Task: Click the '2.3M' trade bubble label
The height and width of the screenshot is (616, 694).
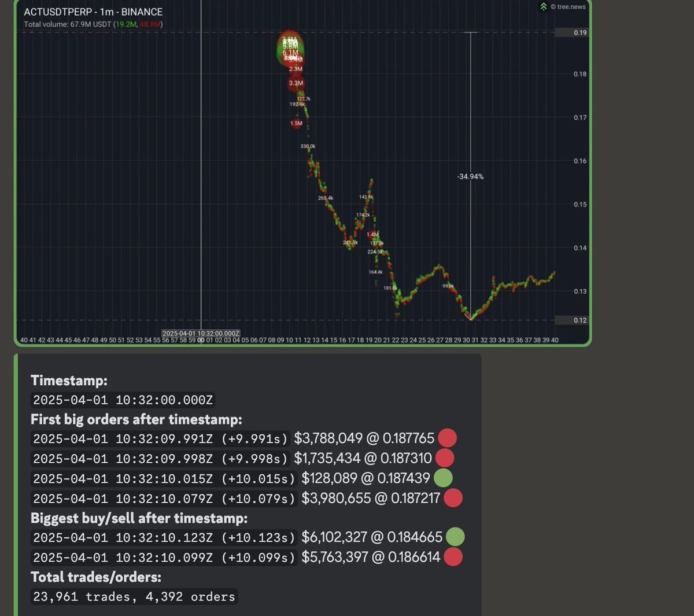Action: click(x=296, y=69)
